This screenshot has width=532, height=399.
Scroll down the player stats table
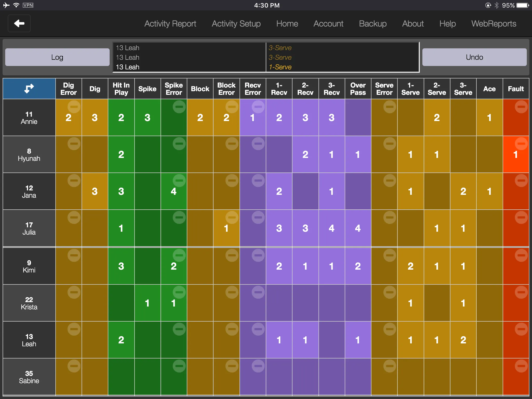coord(267,377)
